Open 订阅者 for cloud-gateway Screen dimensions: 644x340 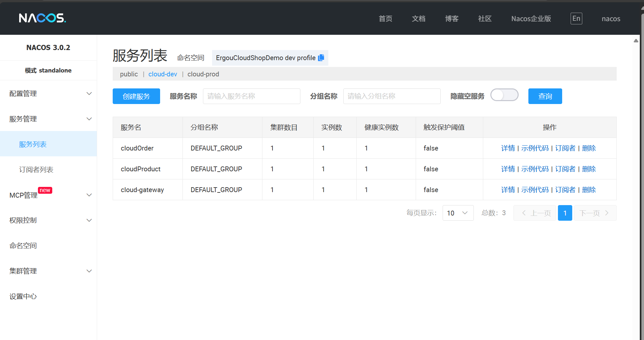[565, 190]
